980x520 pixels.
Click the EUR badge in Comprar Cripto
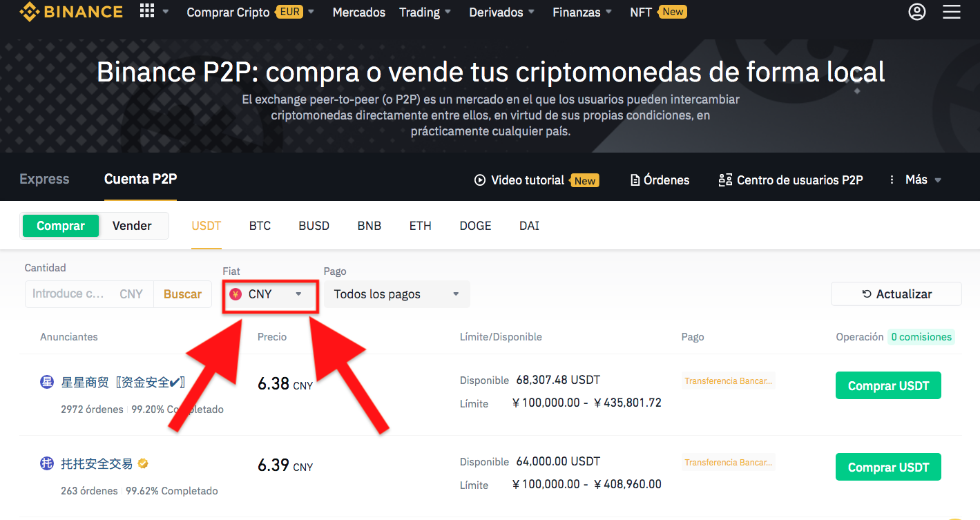click(289, 12)
